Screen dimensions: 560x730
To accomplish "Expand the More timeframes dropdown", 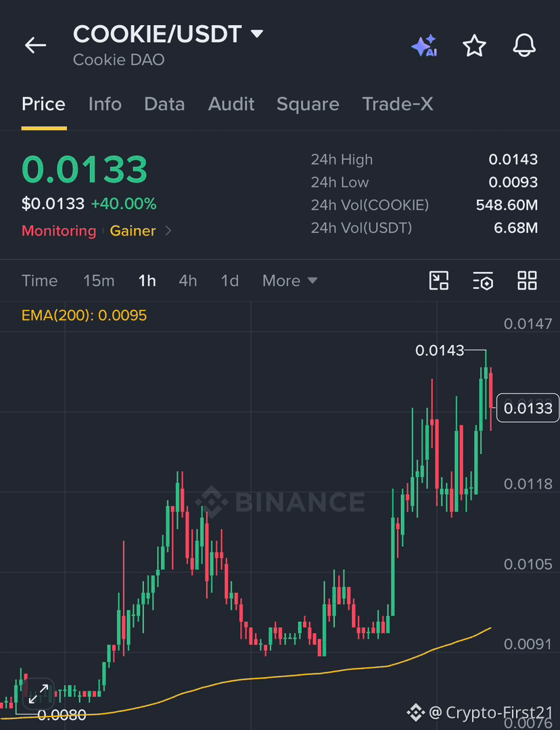I will (x=289, y=281).
